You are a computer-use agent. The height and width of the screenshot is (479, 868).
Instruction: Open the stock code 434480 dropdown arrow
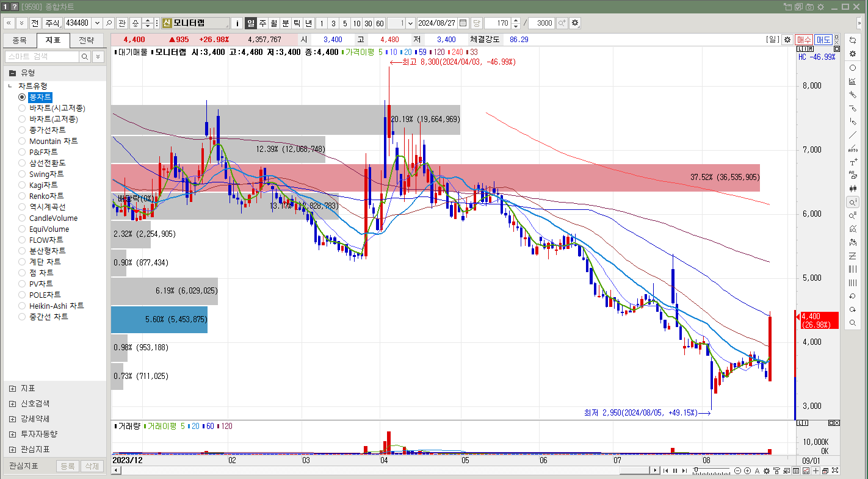coord(96,23)
